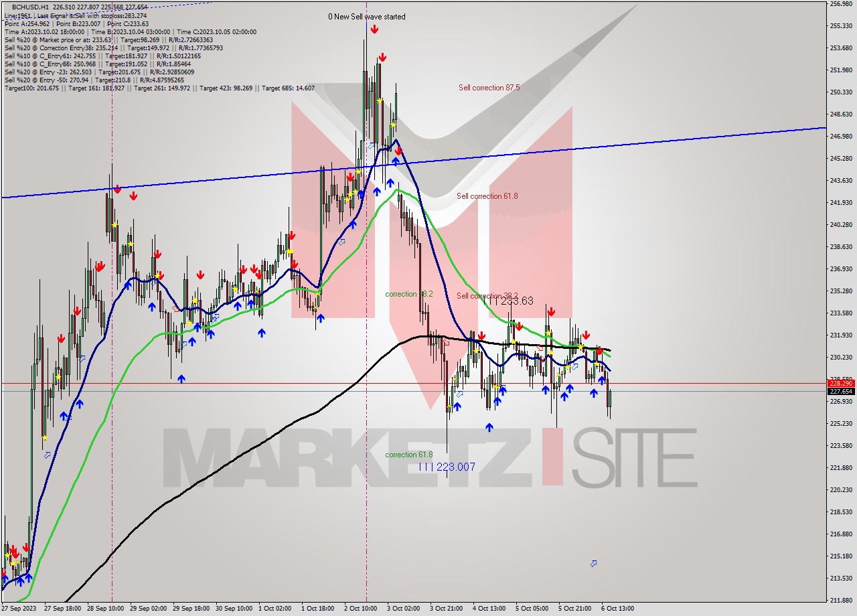Click the 250.330 price axis label
Image resolution: width=857 pixels, height=616 pixels.
point(841,92)
